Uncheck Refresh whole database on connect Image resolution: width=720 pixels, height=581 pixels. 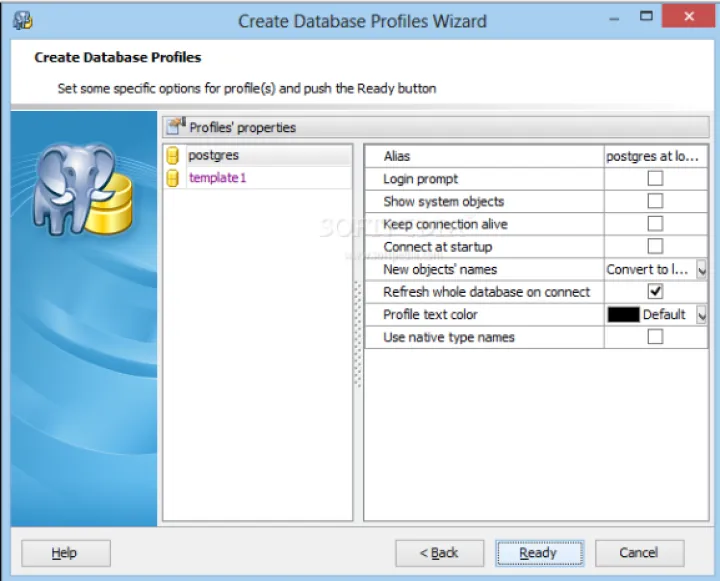pos(655,292)
